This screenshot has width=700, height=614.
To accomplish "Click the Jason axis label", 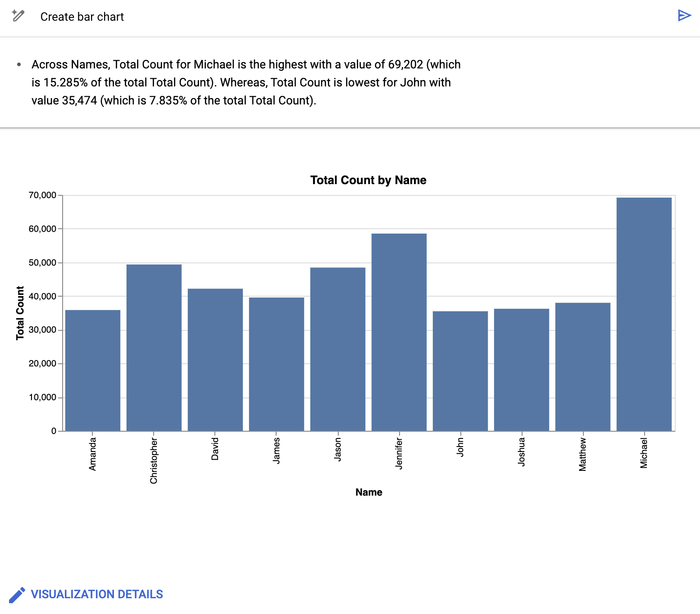I will point(338,448).
